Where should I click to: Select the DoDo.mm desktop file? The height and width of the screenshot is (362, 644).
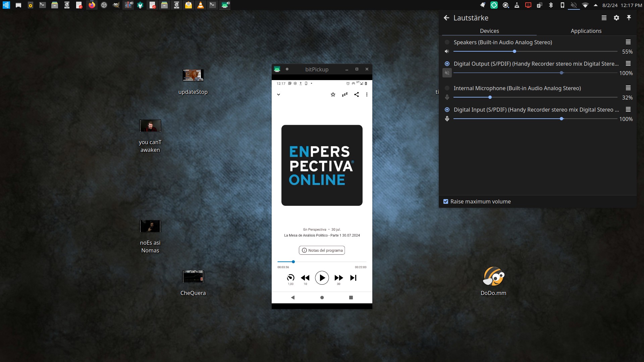coord(493,282)
